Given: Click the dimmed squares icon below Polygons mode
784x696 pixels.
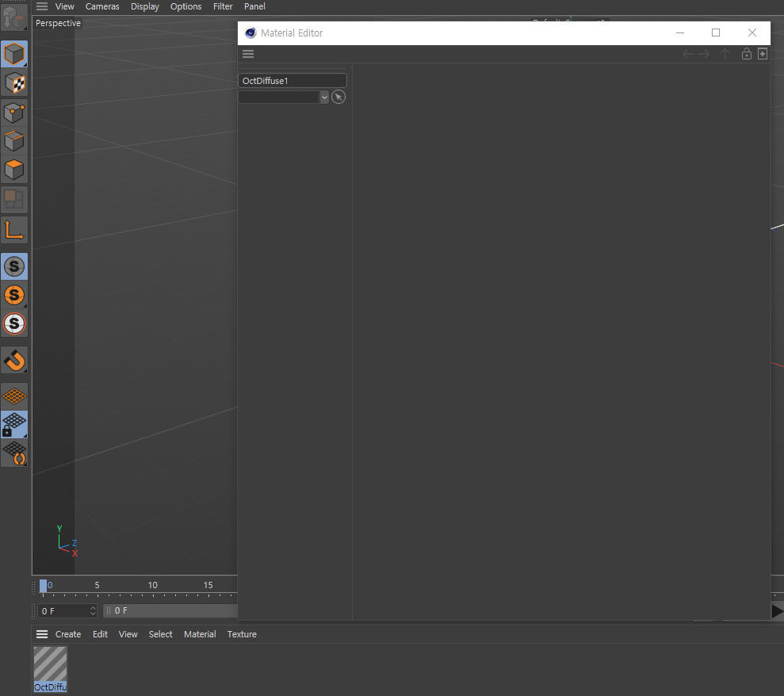Looking at the screenshot, I should [14, 199].
